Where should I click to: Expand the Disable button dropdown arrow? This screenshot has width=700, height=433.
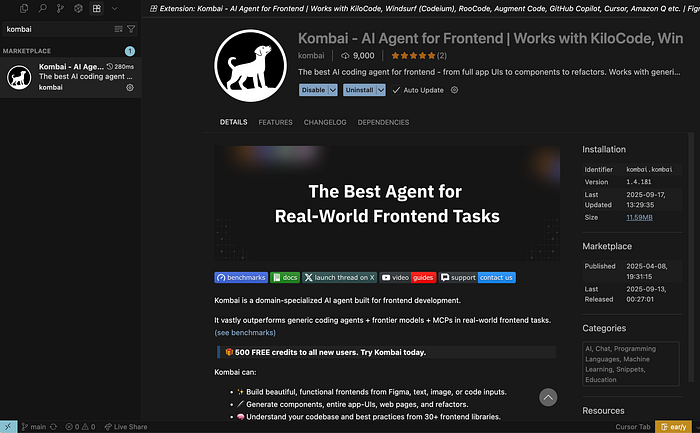click(x=333, y=90)
